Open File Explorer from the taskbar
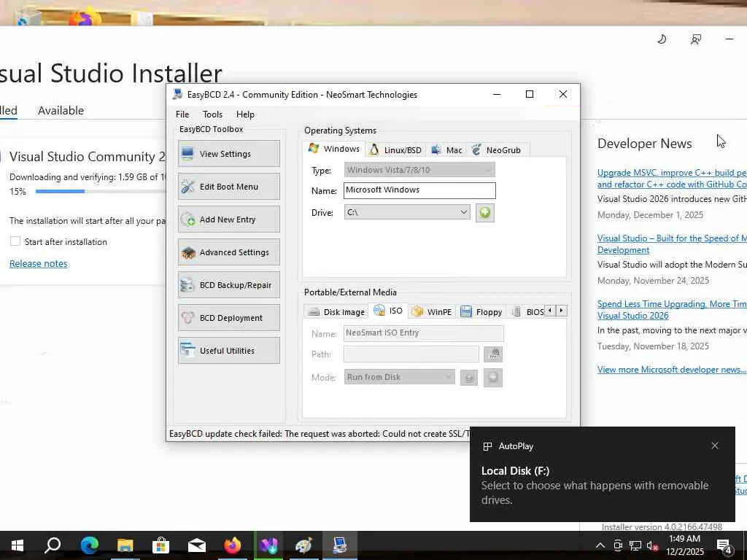 coord(125,545)
